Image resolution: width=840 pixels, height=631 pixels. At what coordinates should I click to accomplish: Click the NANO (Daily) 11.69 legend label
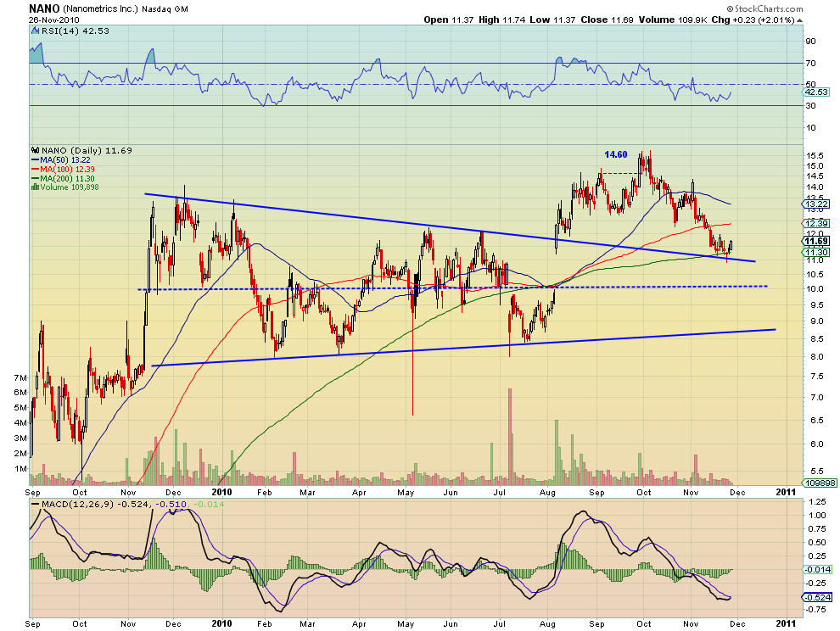(82, 150)
